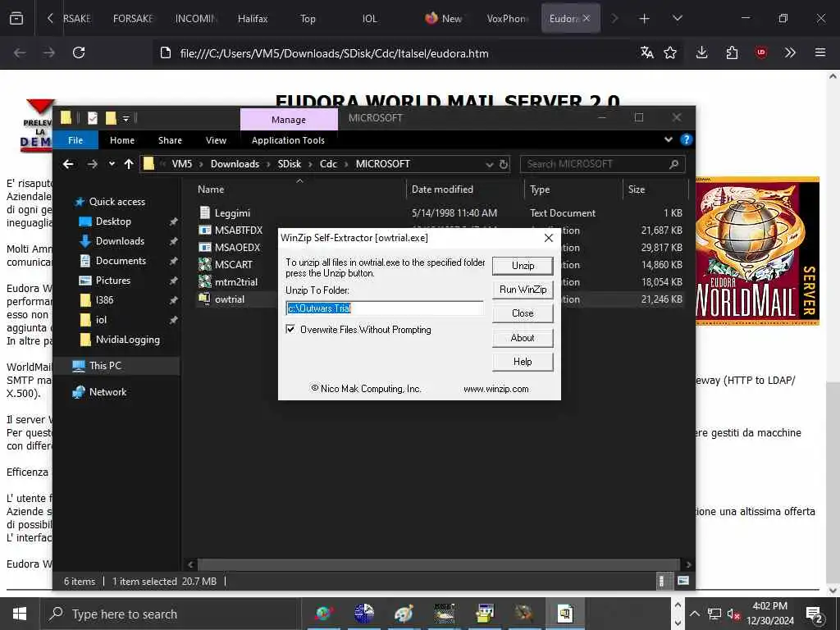
Task: Go forward in File Explorer
Action: click(x=92, y=164)
